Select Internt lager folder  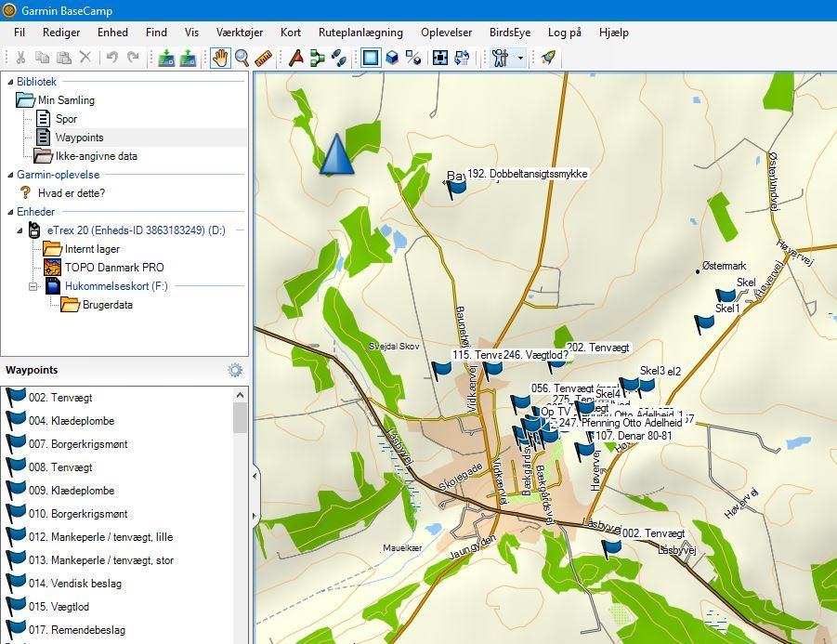[x=92, y=249]
